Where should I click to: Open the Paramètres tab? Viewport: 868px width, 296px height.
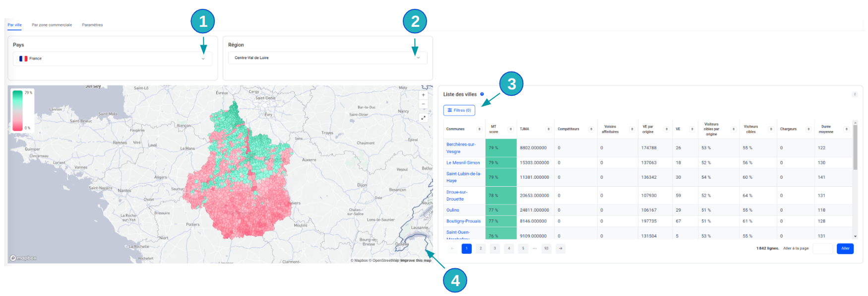coord(92,25)
